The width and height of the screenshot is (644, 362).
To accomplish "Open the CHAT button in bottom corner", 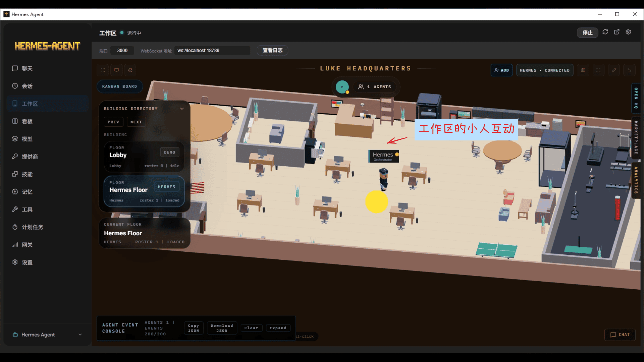I will point(620,335).
